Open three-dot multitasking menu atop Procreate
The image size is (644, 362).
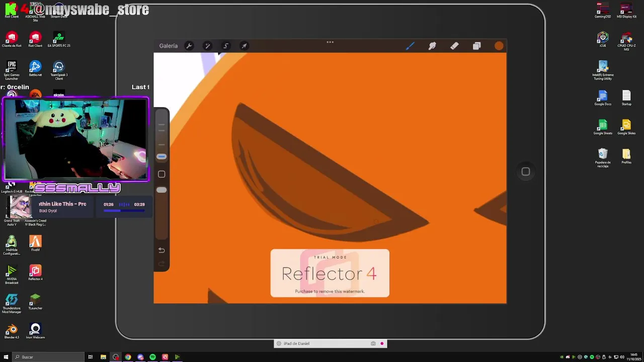(330, 42)
